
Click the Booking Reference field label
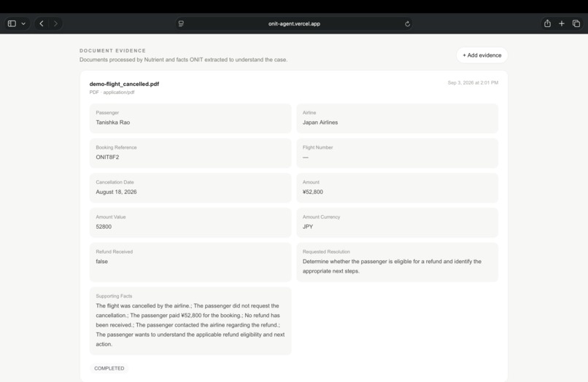click(116, 147)
